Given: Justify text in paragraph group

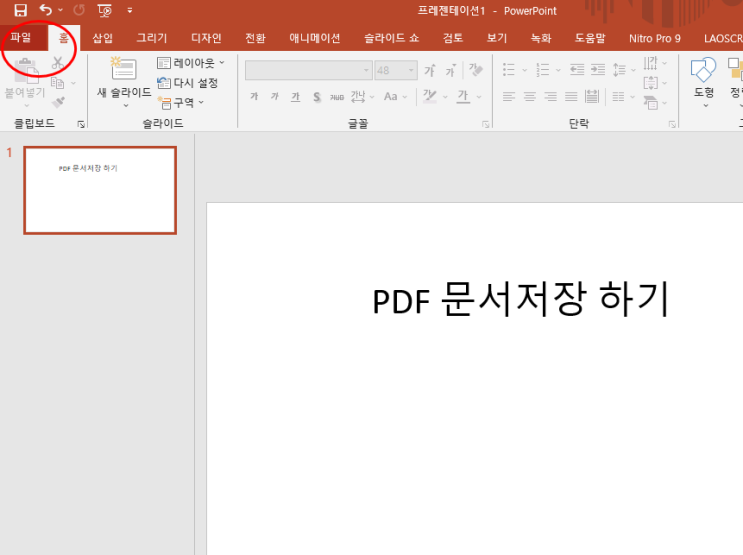Looking at the screenshot, I should click(571, 97).
